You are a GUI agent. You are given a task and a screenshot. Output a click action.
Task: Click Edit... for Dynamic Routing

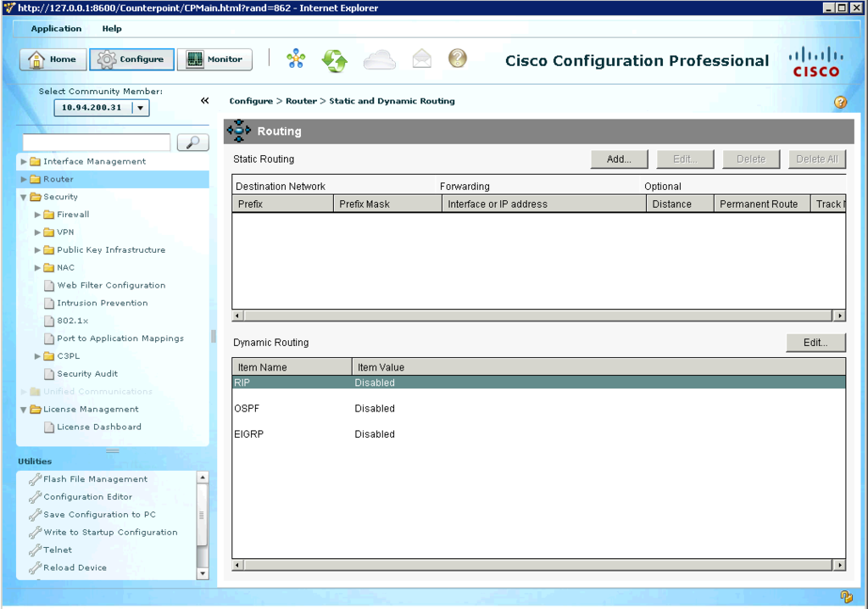[815, 343]
